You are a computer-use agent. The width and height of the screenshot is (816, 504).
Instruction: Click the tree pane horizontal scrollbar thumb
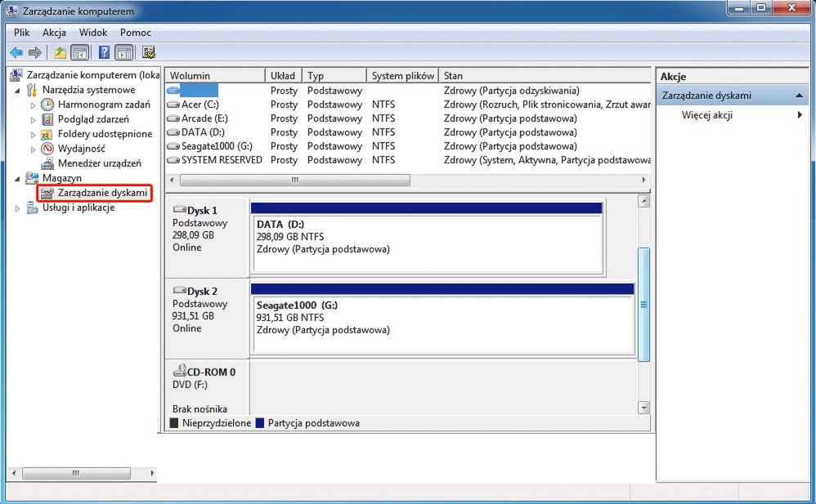[x=76, y=473]
